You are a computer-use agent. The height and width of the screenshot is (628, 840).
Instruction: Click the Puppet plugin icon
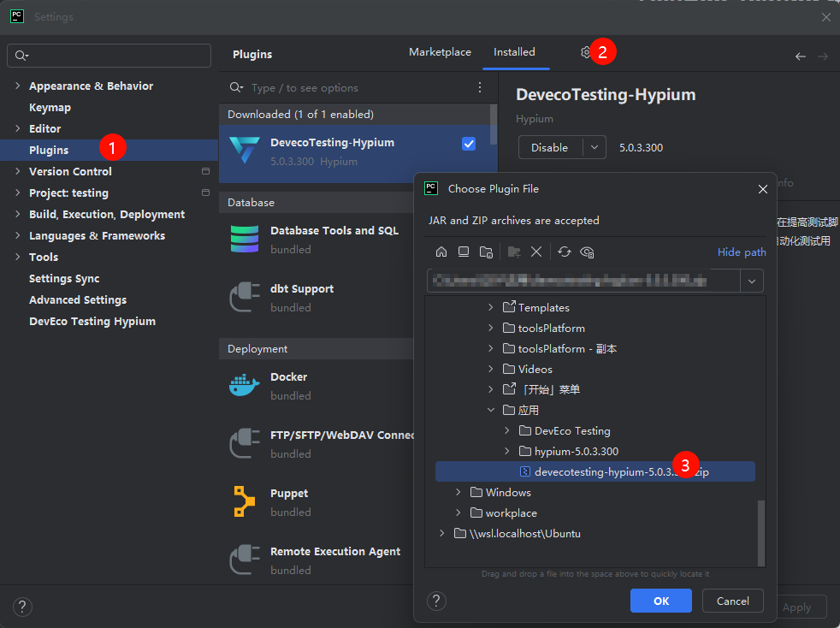(x=245, y=501)
